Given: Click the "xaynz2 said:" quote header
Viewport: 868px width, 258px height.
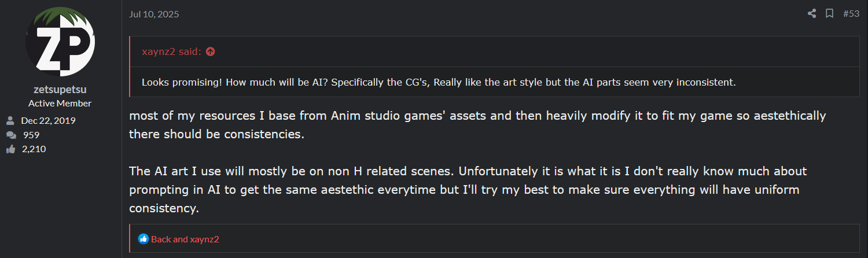Looking at the screenshot, I should (x=171, y=51).
